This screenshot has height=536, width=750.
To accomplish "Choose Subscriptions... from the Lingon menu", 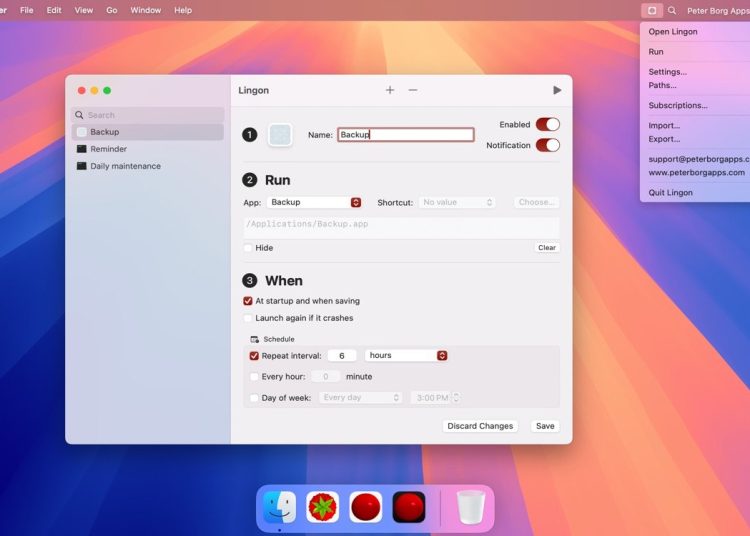I will (x=677, y=105).
